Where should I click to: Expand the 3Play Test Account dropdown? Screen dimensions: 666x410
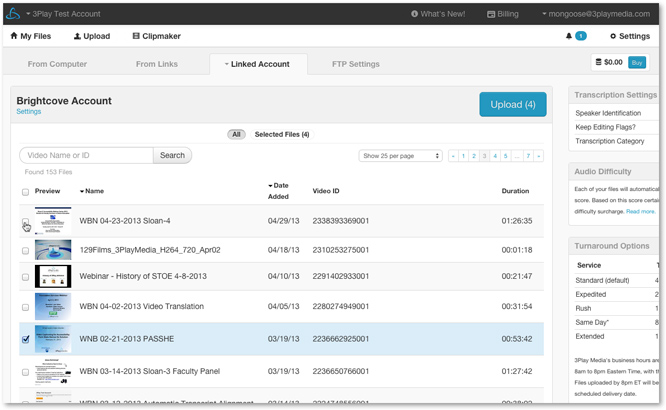click(x=63, y=14)
